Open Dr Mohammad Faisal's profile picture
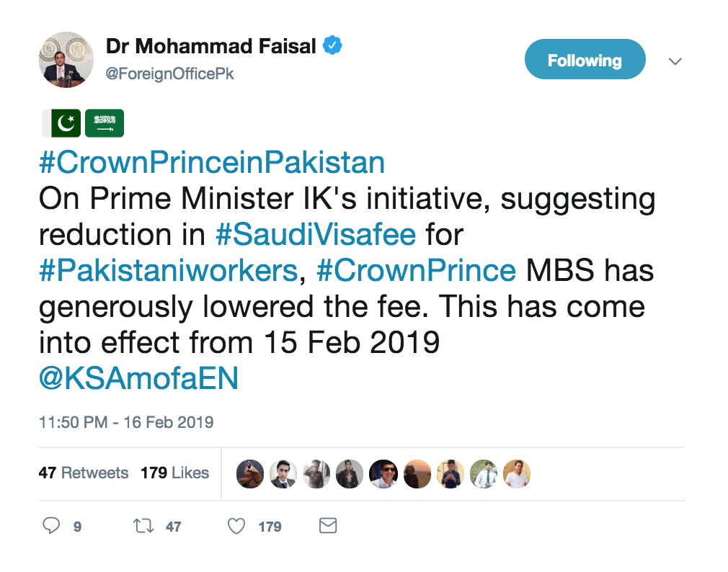Image resolution: width=728 pixels, height=572 pixels. tap(66, 60)
